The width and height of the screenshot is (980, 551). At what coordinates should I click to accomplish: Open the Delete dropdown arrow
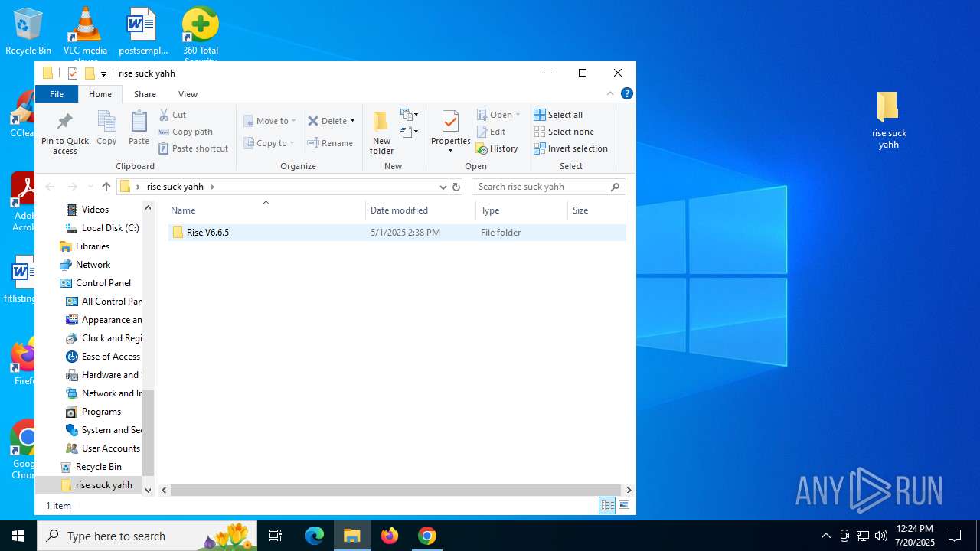[x=352, y=121]
